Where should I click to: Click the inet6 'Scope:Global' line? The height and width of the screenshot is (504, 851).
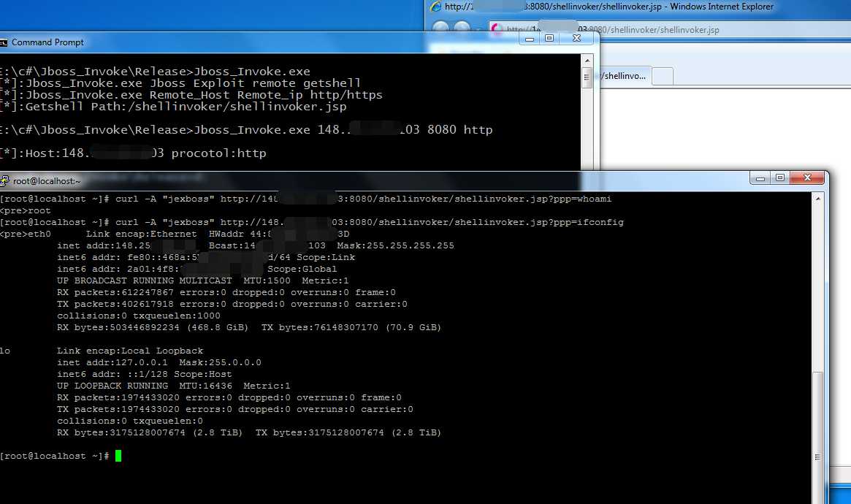[197, 269]
